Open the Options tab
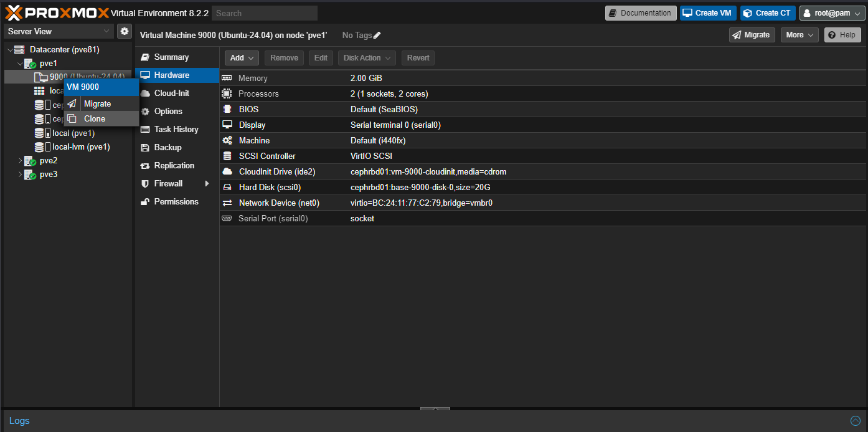Viewport: 868px width, 432px height. click(177, 112)
